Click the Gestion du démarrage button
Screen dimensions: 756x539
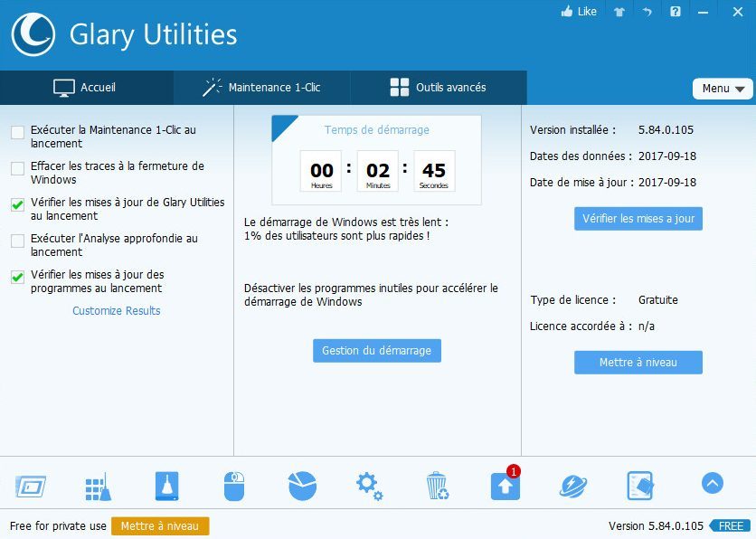point(376,351)
